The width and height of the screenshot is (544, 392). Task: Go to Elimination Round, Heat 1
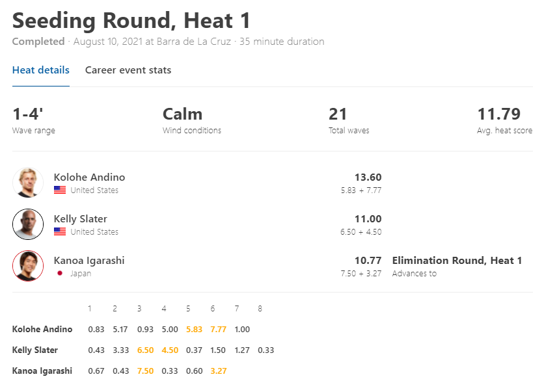[x=457, y=260]
